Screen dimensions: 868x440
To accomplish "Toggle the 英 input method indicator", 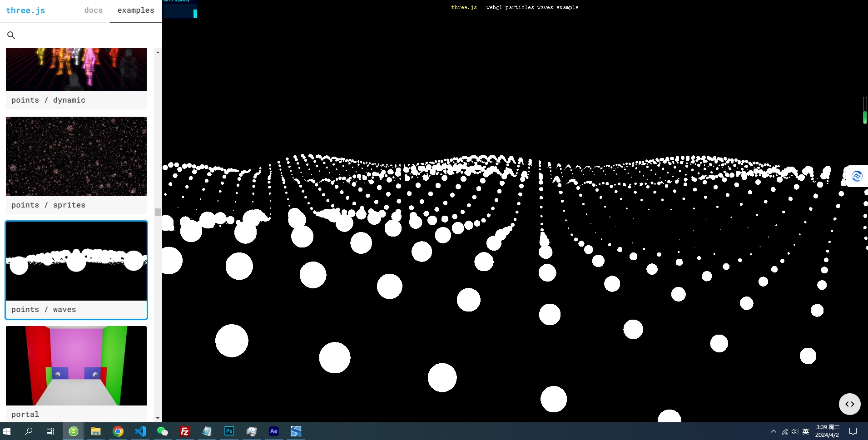I will (805, 431).
